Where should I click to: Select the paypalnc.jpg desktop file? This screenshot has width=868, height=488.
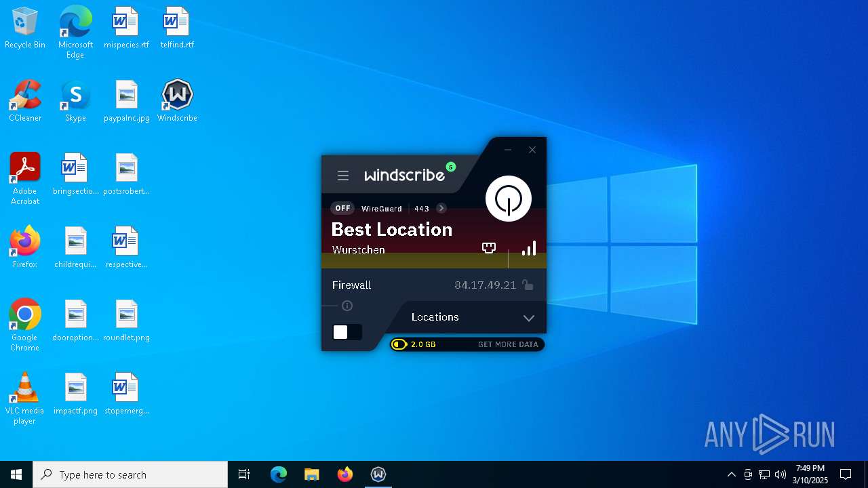click(x=126, y=102)
